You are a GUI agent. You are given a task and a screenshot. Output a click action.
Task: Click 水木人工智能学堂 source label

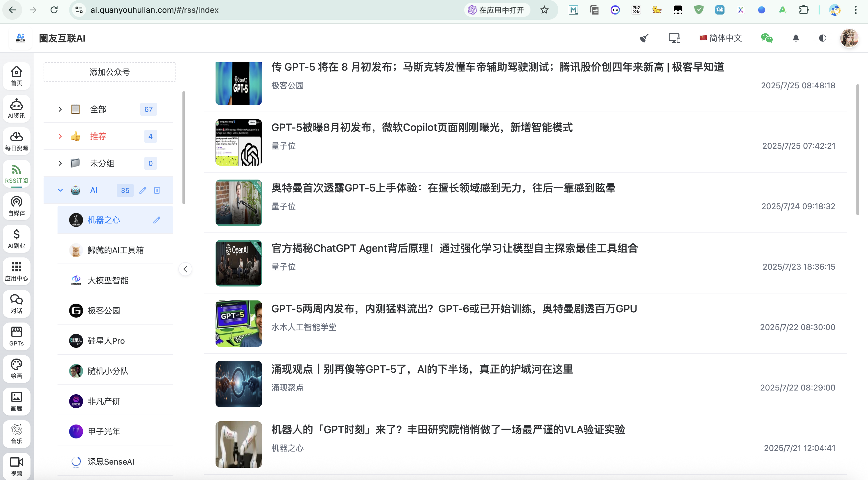coord(304,327)
